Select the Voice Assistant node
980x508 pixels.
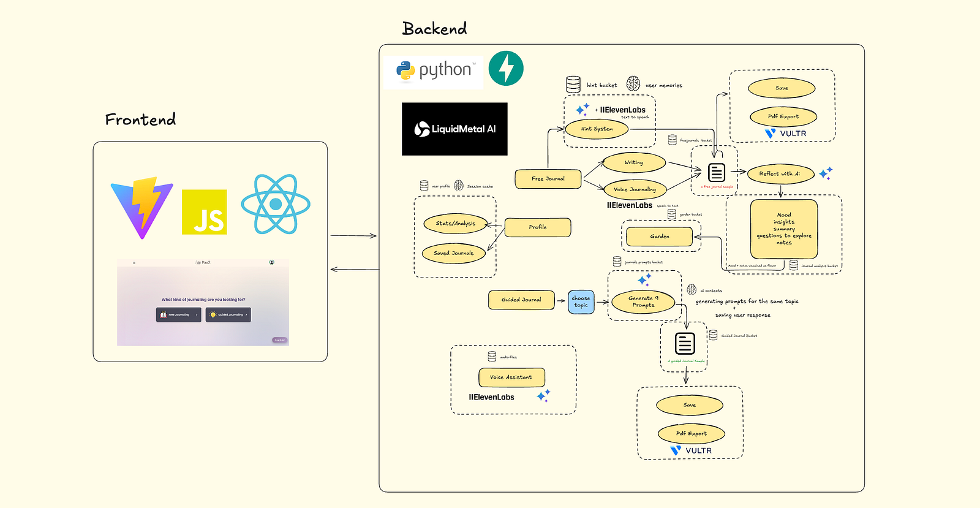(x=511, y=377)
